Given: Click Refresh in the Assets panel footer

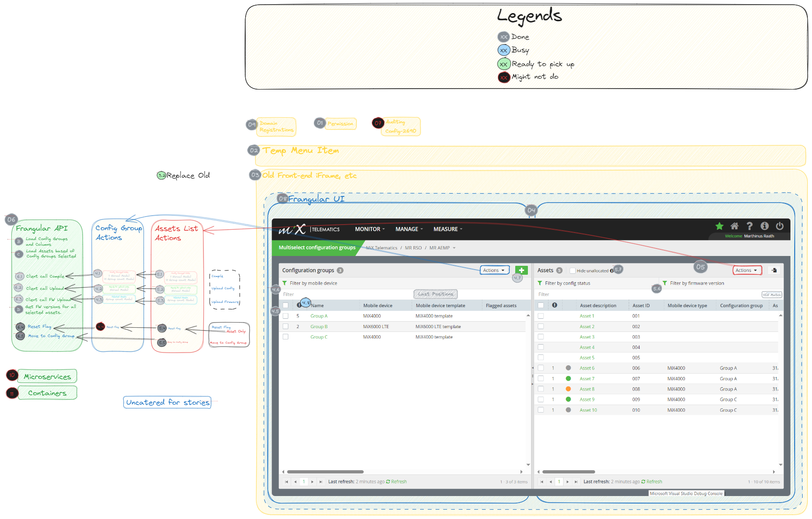Looking at the screenshot, I should tap(654, 482).
